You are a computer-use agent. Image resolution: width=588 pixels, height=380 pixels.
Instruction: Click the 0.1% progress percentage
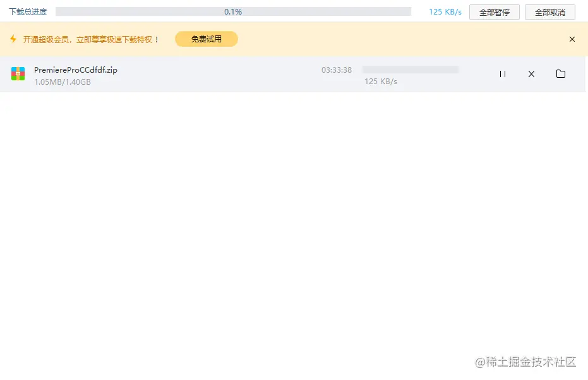pos(233,11)
